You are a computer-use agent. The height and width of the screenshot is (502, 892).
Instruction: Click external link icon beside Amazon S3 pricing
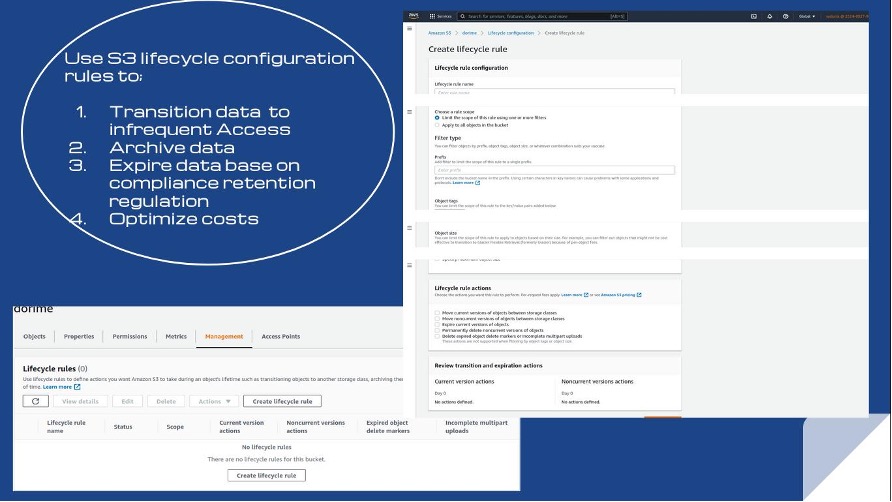pyautogui.click(x=639, y=295)
